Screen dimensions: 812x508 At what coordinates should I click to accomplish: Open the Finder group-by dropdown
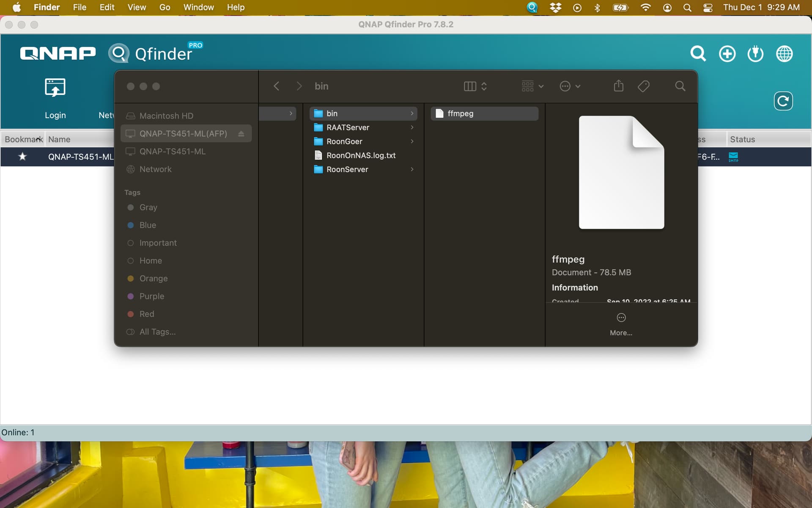click(x=532, y=86)
